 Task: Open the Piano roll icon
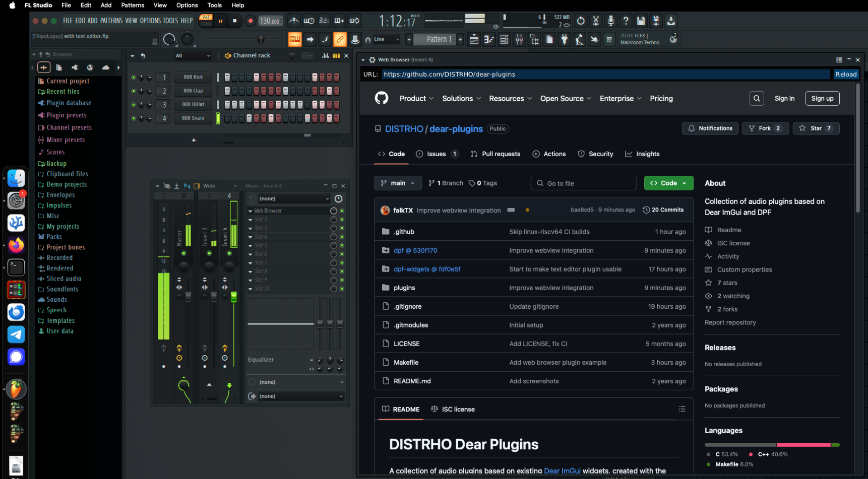coord(489,39)
